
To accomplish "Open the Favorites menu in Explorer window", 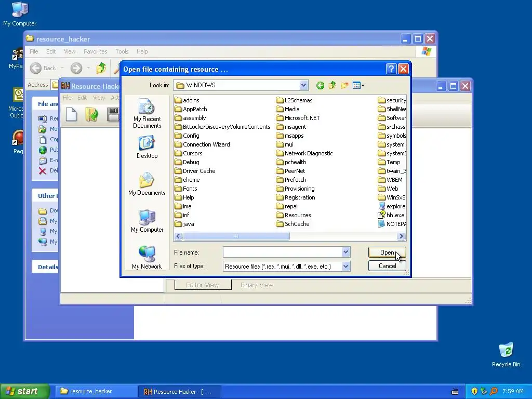I will point(96,51).
